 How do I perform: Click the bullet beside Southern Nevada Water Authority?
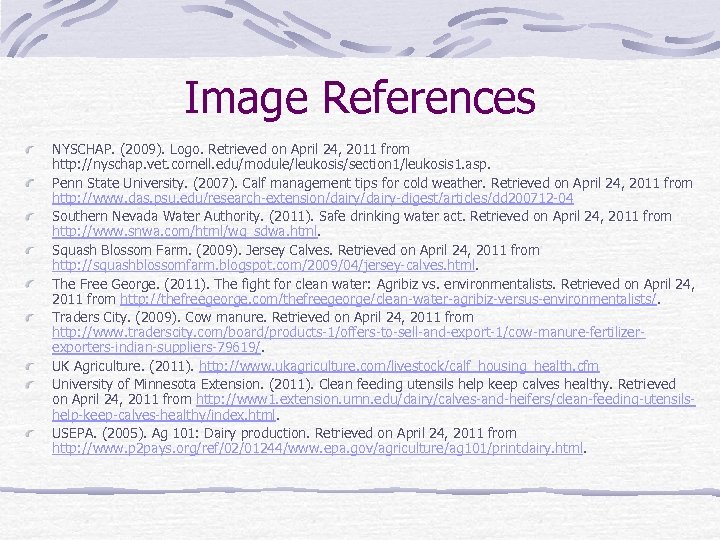point(30,217)
